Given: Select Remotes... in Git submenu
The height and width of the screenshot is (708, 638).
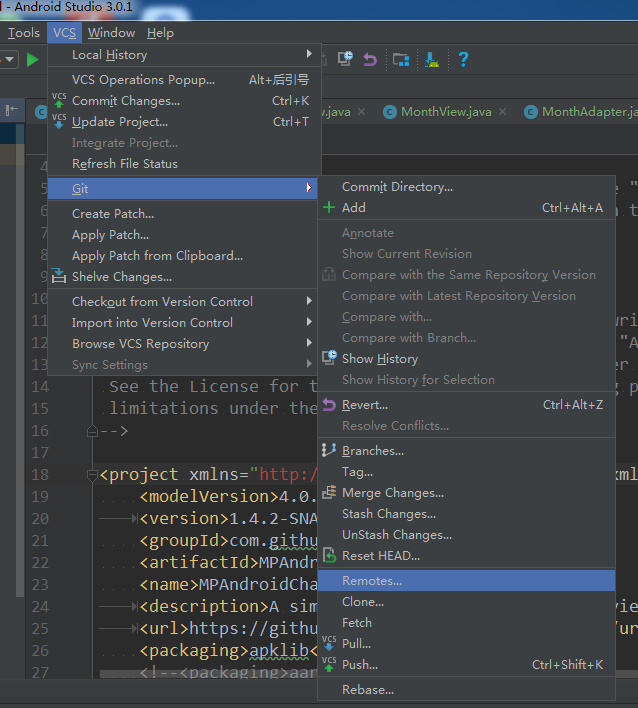Looking at the screenshot, I should [466, 581].
